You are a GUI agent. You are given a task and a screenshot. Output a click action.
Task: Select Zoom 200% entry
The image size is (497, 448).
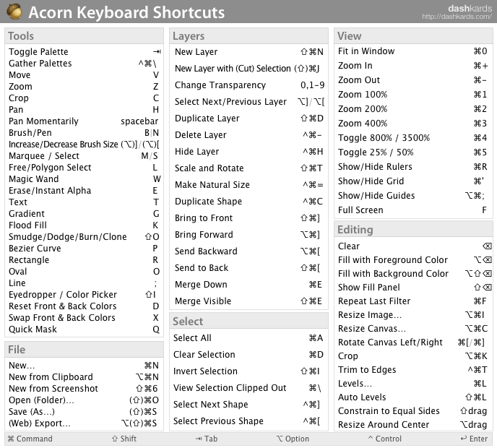[412, 109]
